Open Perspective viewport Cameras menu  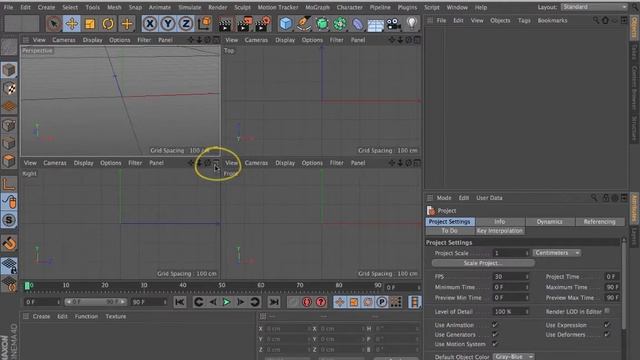64,40
